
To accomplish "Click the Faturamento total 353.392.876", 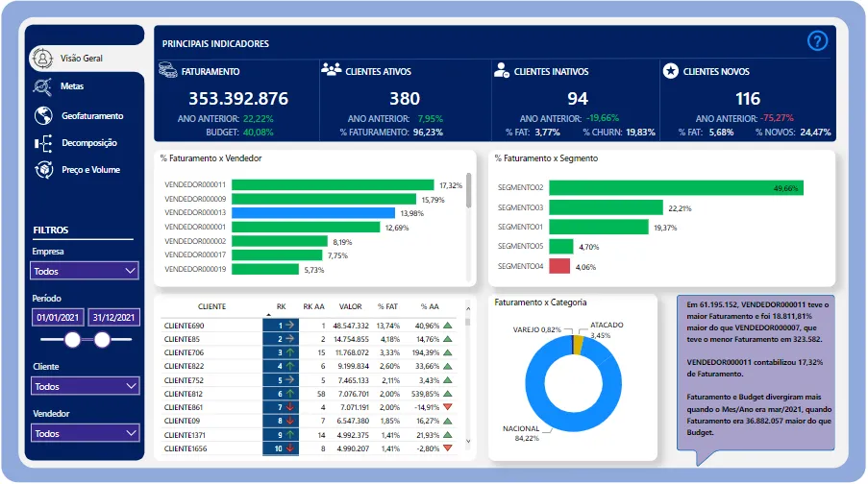I will 238,99.
